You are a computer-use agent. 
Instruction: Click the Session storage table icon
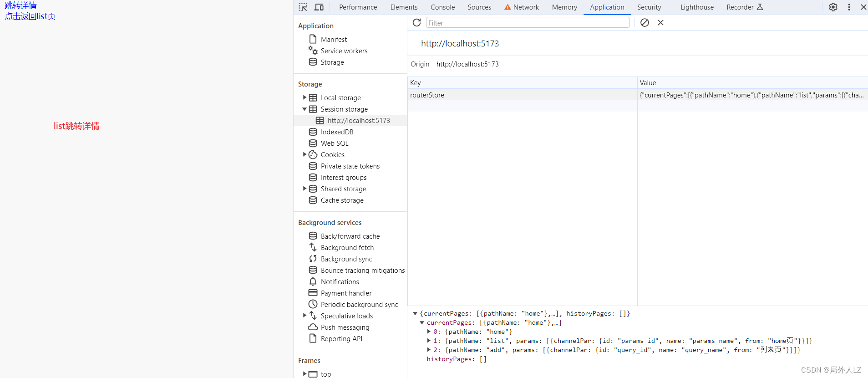[313, 109]
